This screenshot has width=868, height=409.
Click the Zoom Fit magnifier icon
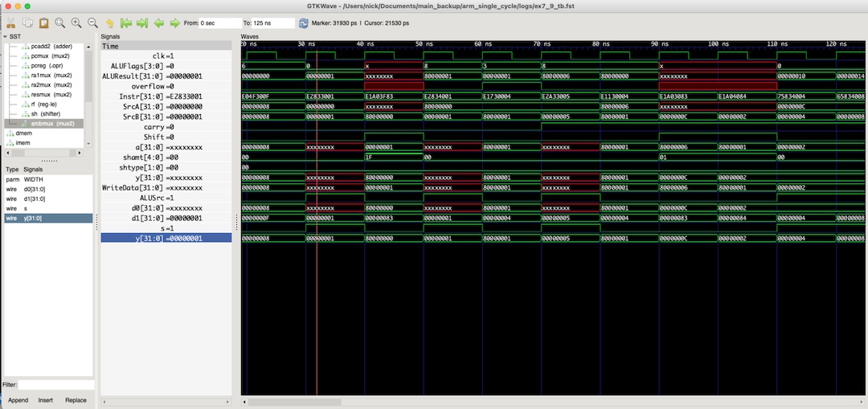pyautogui.click(x=59, y=23)
